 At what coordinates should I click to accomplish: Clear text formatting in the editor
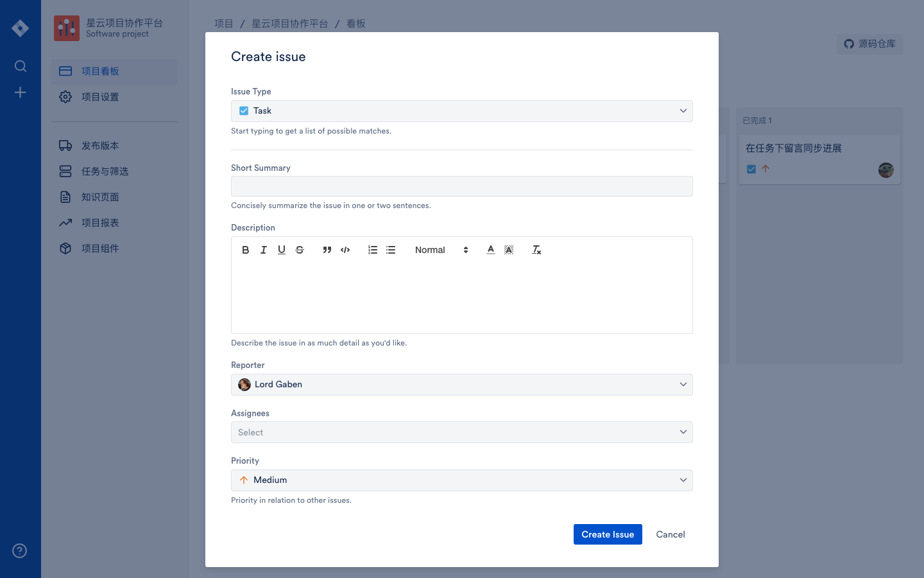536,250
